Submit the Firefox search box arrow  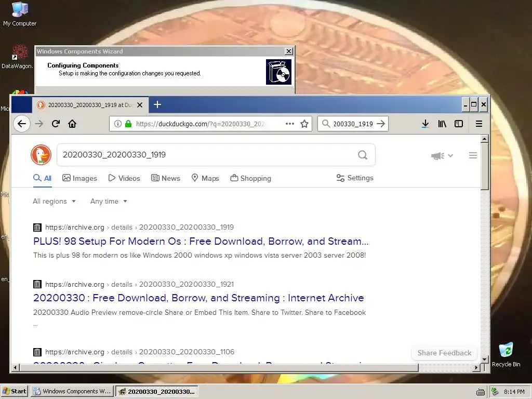pyautogui.click(x=381, y=124)
